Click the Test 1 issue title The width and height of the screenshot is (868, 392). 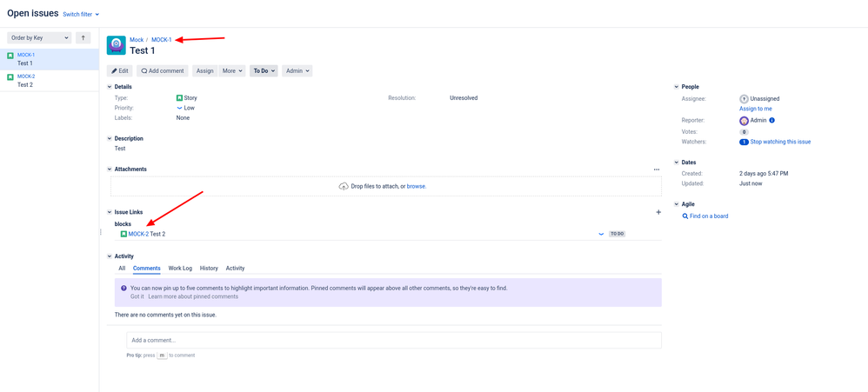[143, 50]
